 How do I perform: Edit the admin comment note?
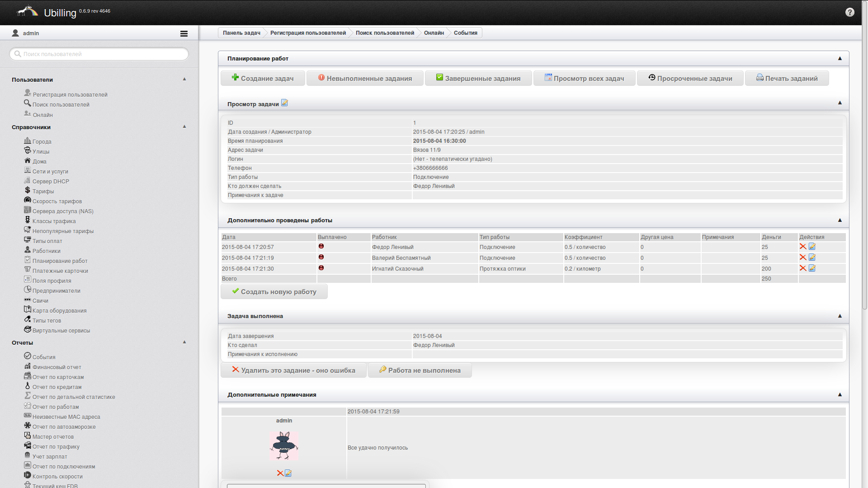[x=288, y=473]
